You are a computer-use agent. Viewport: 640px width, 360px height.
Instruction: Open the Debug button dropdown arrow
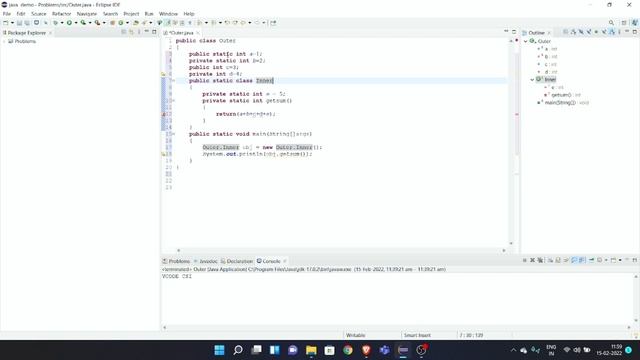pos(62,23)
